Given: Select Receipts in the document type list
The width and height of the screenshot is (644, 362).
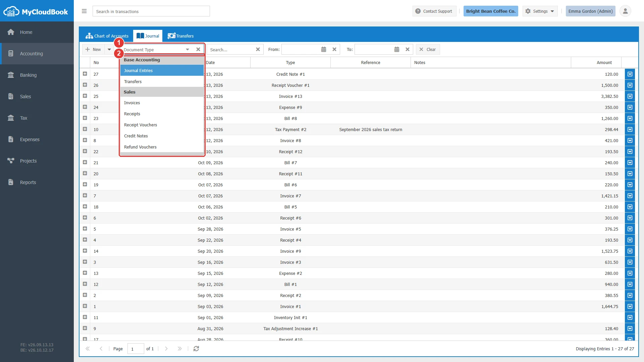Looking at the screenshot, I should (x=162, y=114).
